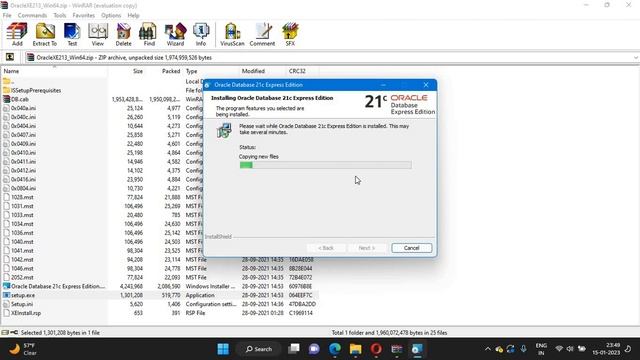
Task: Click the Comment toolbar icon
Action: (262, 34)
